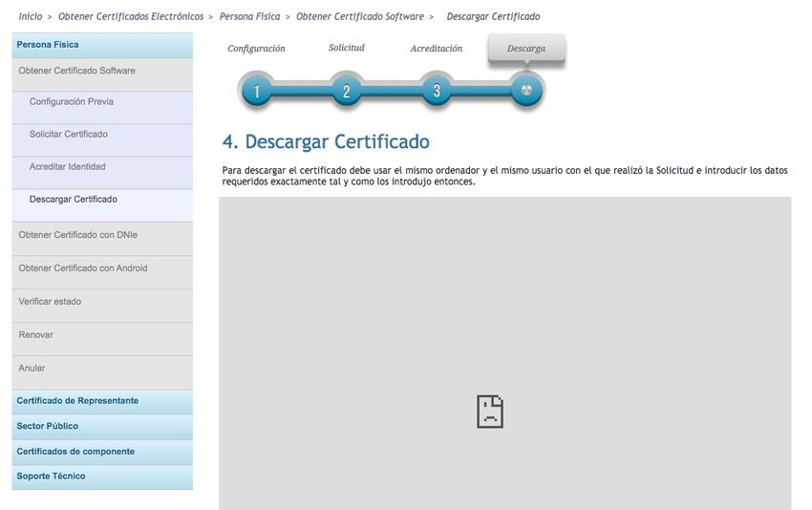Click the broken page sad-face icon
This screenshot has height=510, width=812.
click(x=490, y=411)
